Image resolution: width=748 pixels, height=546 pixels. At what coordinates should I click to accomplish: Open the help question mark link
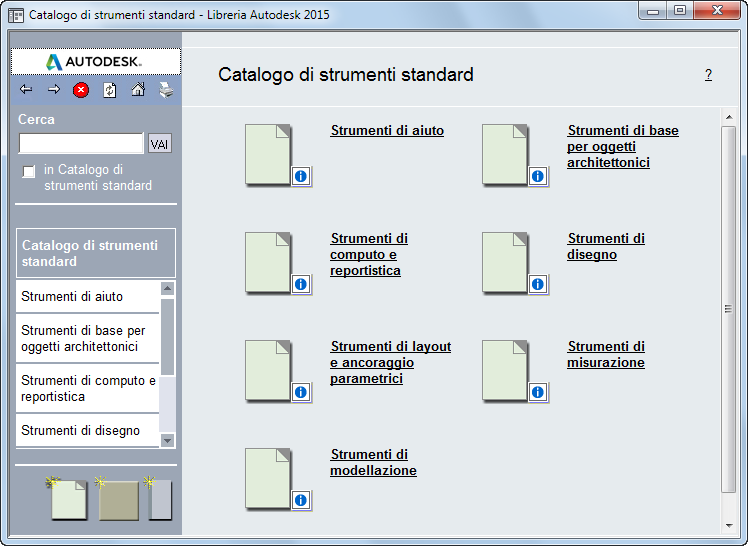[708, 75]
